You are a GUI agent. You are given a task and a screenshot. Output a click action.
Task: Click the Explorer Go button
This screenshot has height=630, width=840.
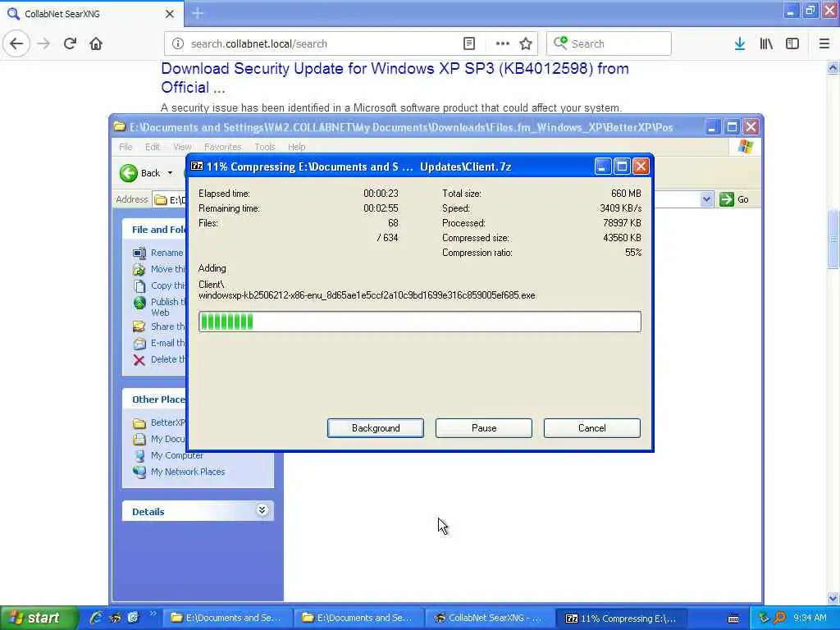point(734,199)
